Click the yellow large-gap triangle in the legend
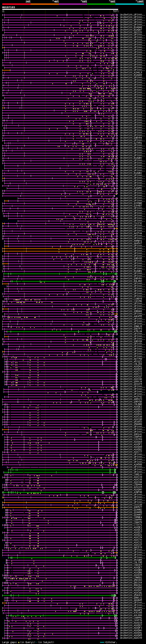146x644 pixels. tap(19, 642)
